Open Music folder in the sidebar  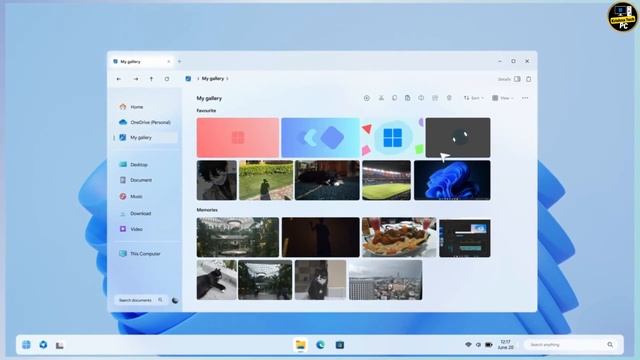tap(145, 196)
